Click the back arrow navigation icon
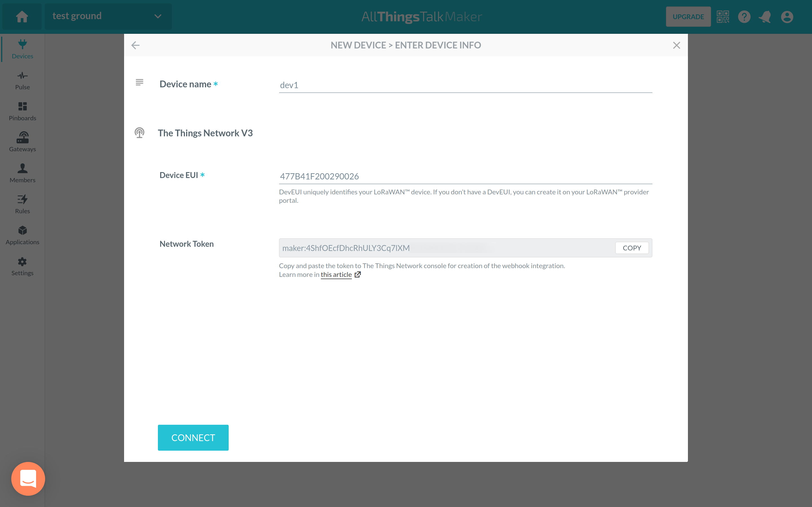812x507 pixels. click(136, 45)
